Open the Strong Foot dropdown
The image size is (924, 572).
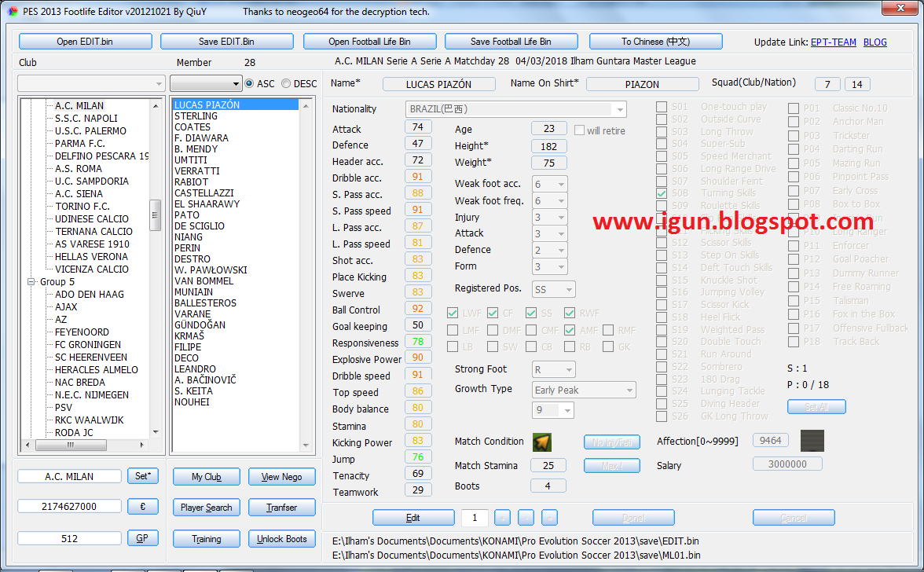pos(569,370)
